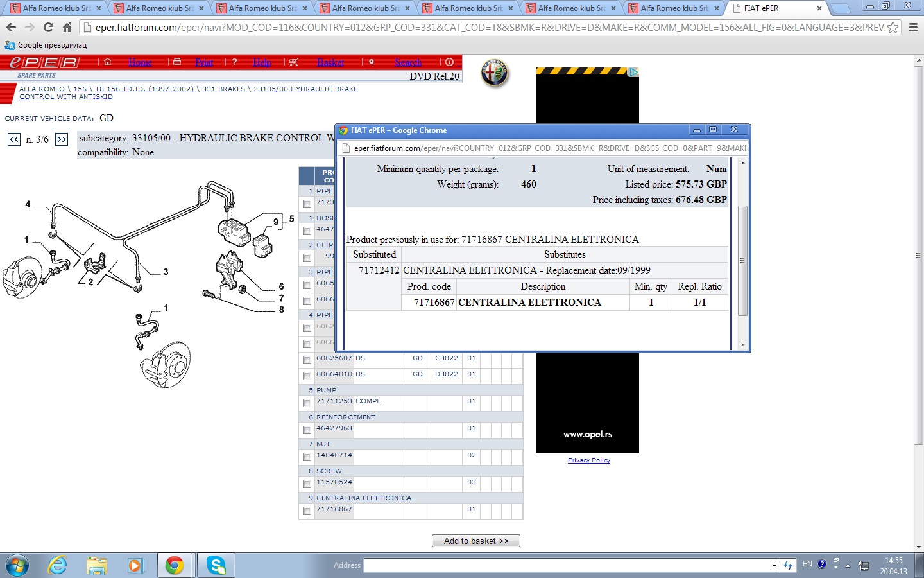
Task: Click the Alfa Romeo badge logo
Action: pyautogui.click(x=495, y=73)
